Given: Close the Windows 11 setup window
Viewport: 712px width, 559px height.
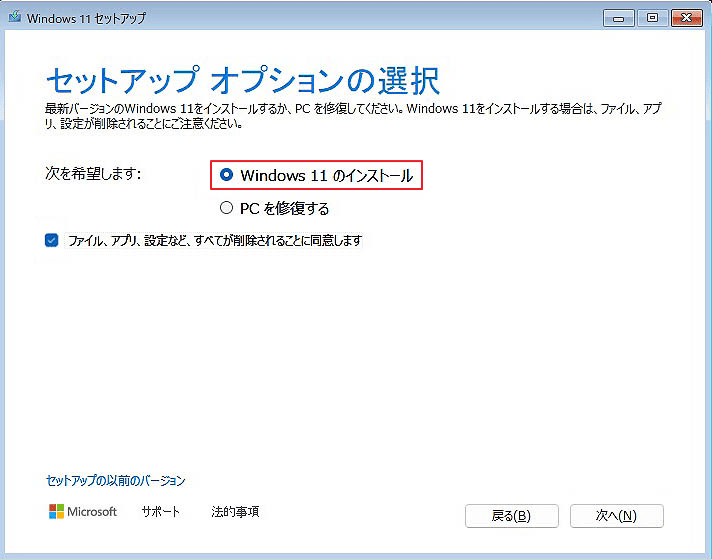Looking at the screenshot, I should pos(687,18).
